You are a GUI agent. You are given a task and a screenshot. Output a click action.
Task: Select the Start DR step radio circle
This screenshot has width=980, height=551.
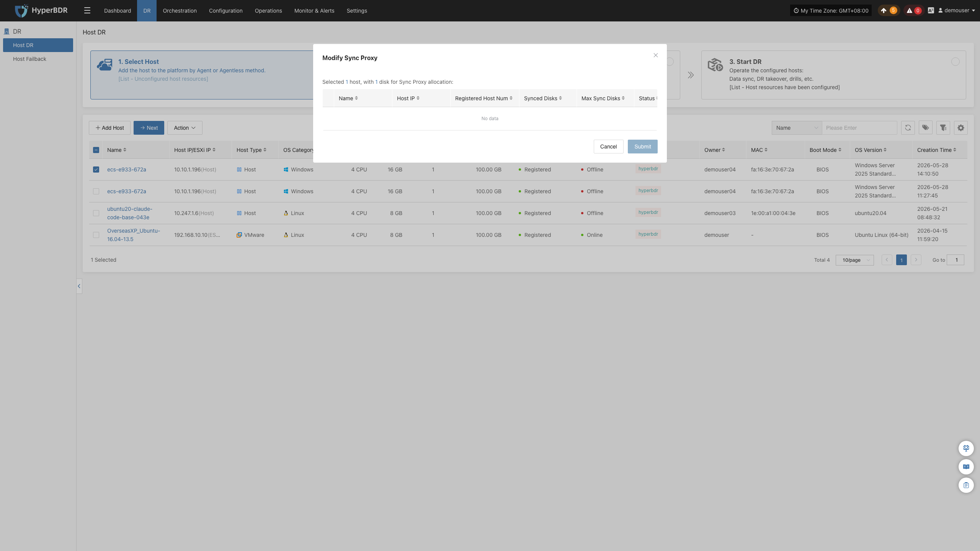955,62
